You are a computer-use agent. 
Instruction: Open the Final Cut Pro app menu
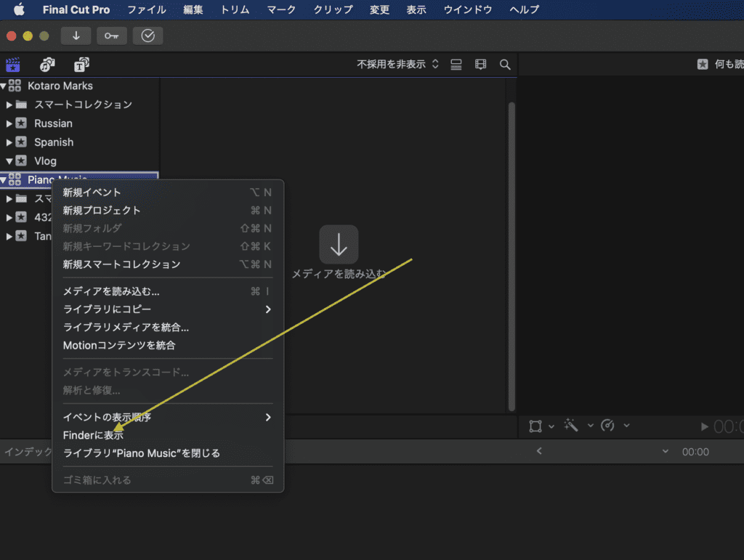point(76,9)
